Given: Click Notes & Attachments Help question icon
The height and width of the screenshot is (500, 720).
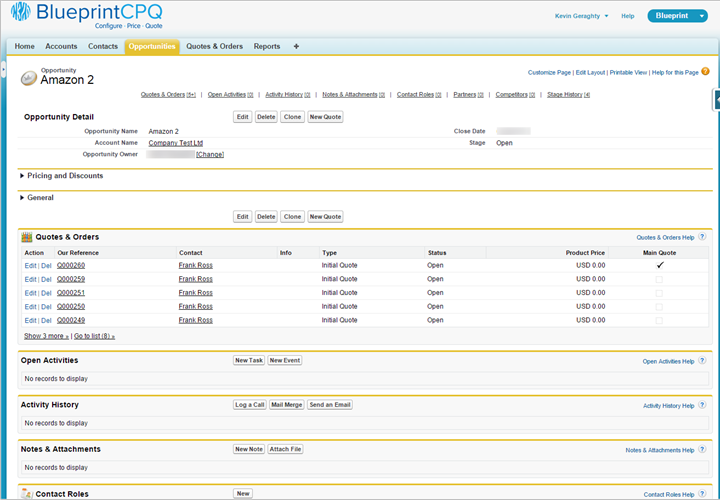Looking at the screenshot, I should coord(702,450).
